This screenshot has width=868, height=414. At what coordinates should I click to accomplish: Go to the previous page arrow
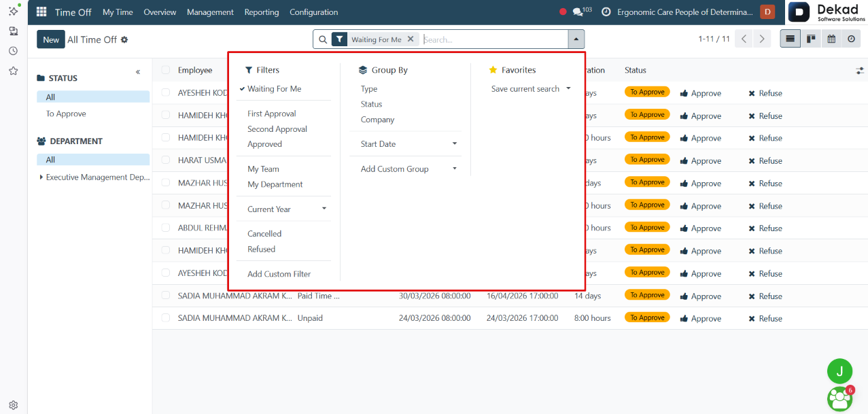tap(744, 39)
